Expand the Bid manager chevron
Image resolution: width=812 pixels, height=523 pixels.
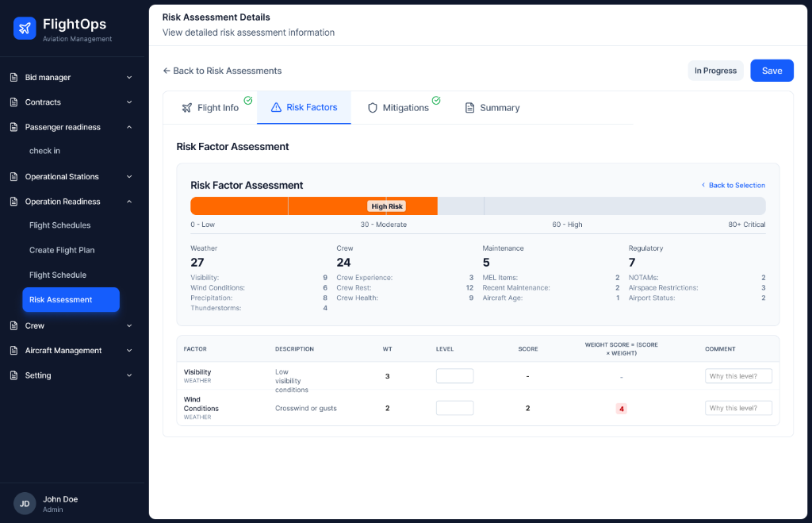point(129,78)
